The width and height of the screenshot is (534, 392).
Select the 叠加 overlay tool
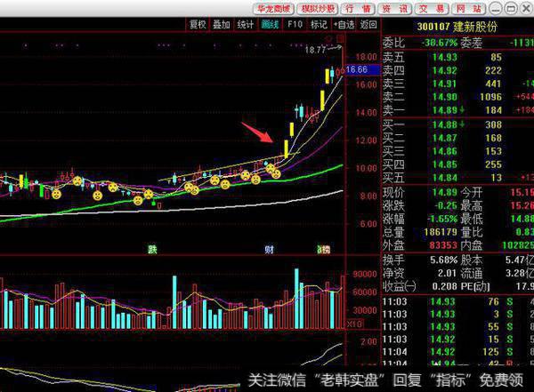click(221, 25)
